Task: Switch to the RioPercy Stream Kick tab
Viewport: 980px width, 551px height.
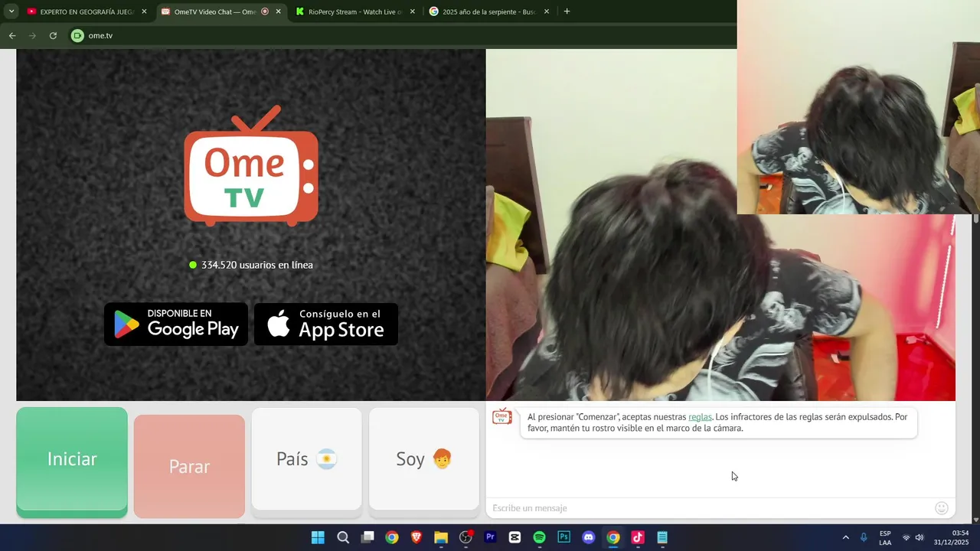Action: (356, 11)
